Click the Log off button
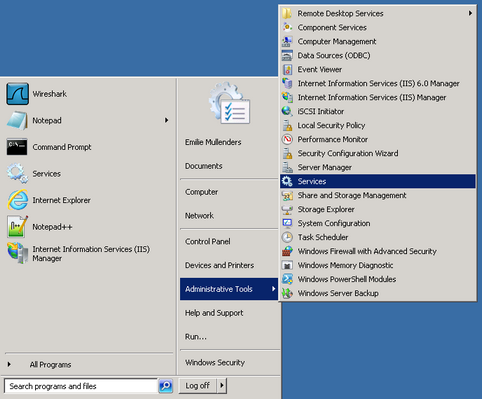 198,386
